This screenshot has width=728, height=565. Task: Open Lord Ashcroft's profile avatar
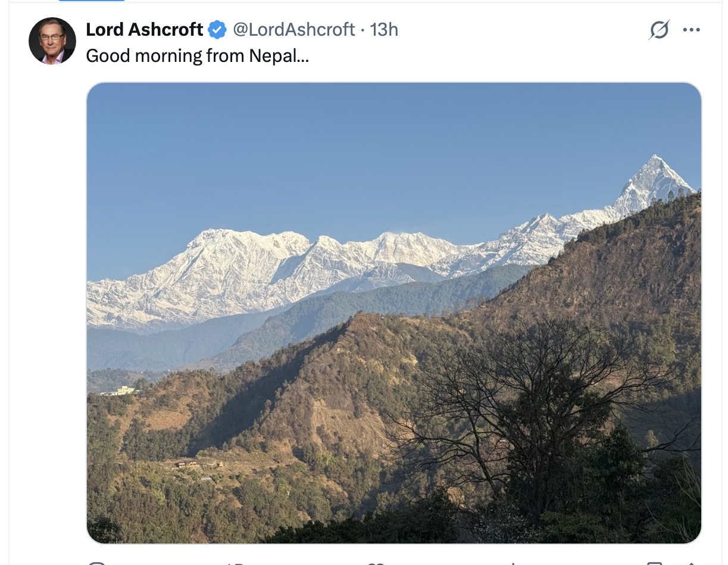click(x=52, y=41)
